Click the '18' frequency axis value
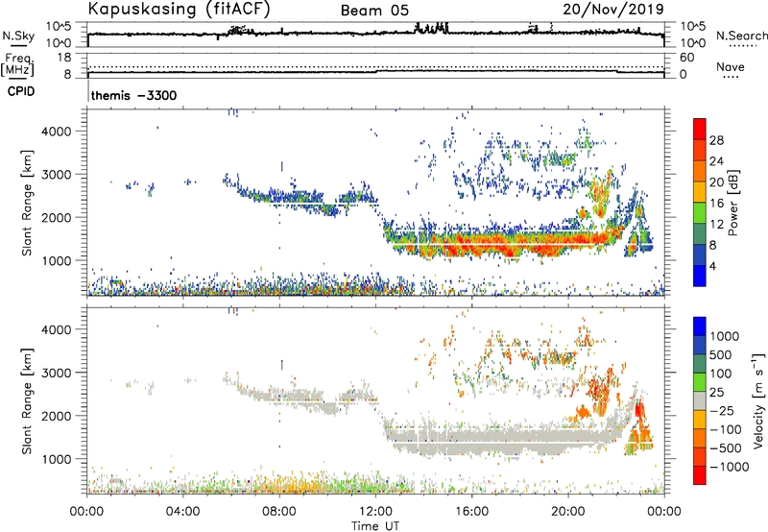Image resolution: width=768 pixels, height=532 pixels. pos(63,58)
